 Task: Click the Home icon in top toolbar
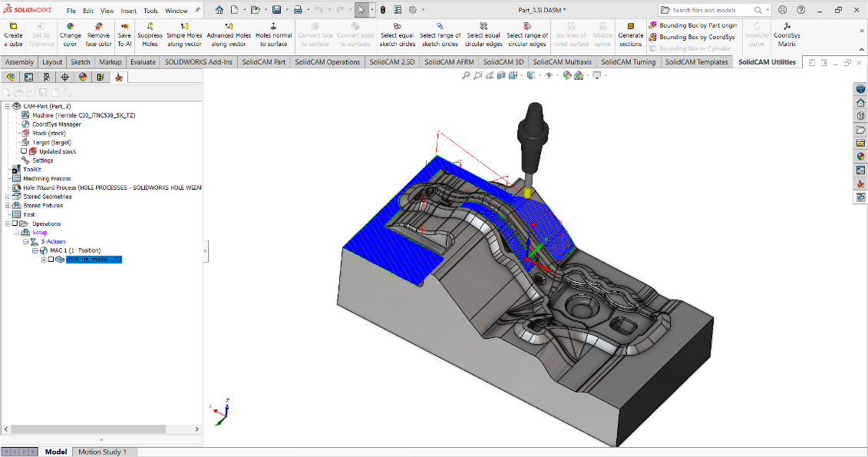(x=219, y=10)
